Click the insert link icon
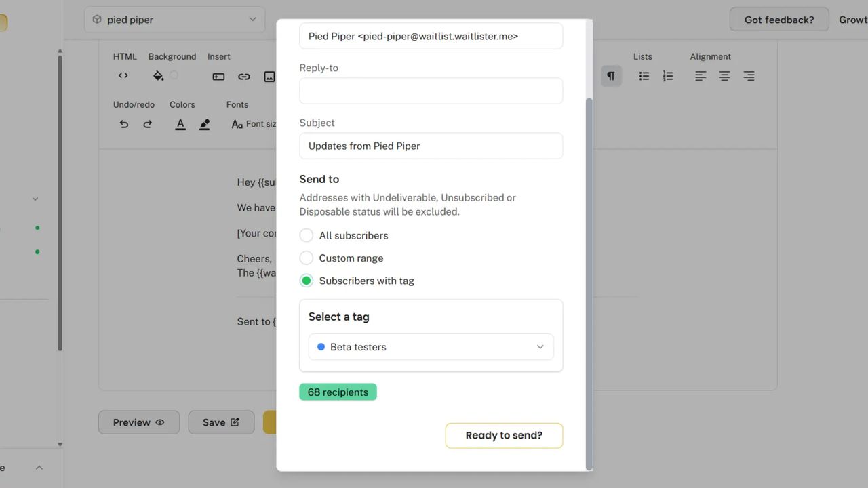 [x=244, y=76]
